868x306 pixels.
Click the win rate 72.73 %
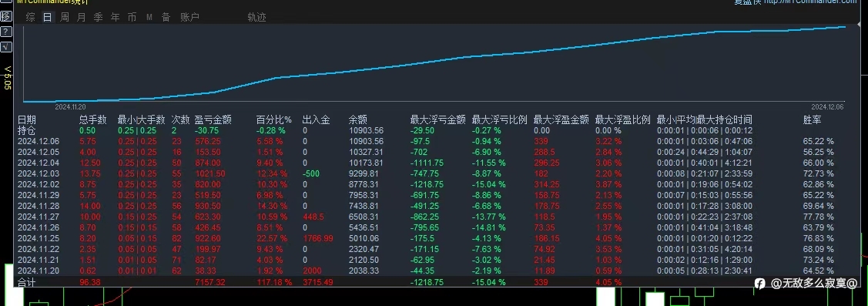point(818,173)
